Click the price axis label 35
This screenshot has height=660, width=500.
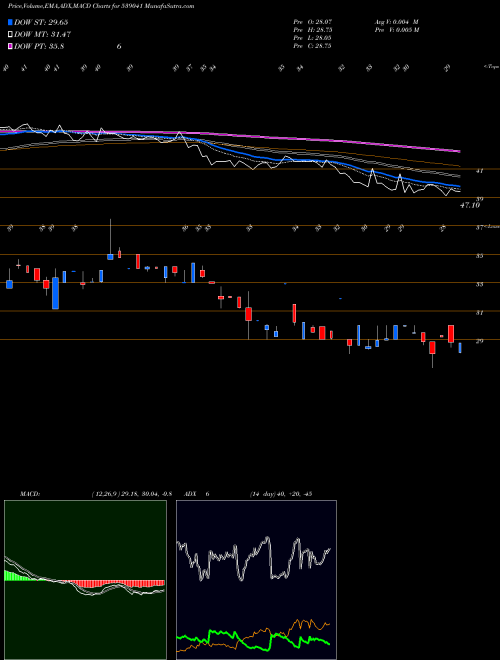479,256
